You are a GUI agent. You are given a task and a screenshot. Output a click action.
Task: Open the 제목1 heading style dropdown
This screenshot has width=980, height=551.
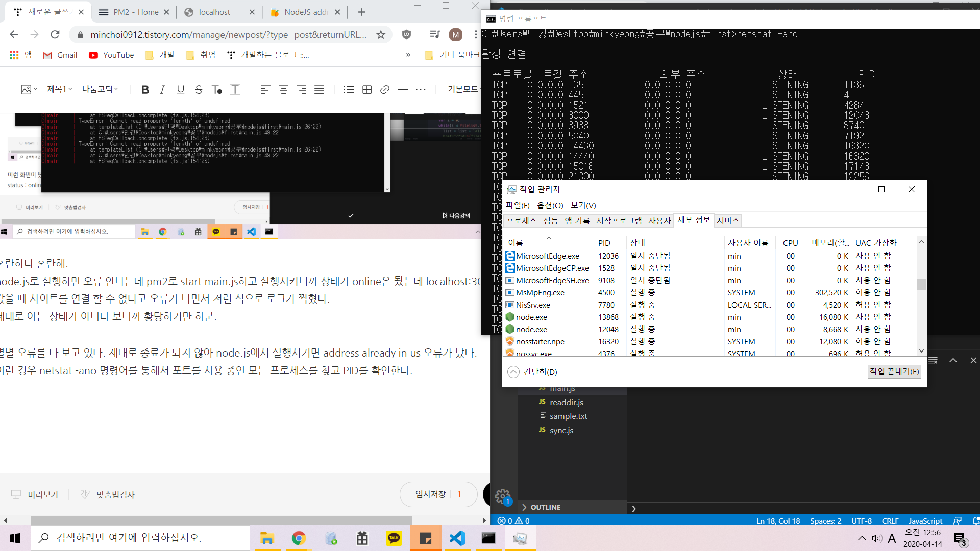(x=60, y=89)
